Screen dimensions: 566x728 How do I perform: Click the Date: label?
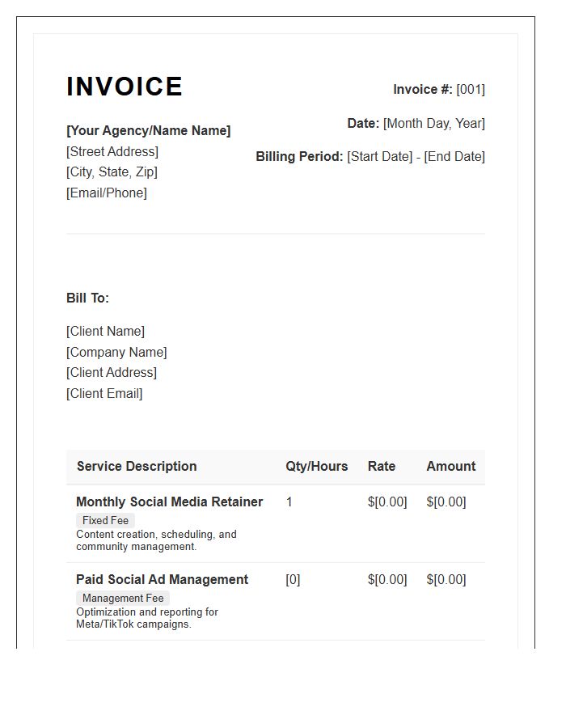click(363, 124)
